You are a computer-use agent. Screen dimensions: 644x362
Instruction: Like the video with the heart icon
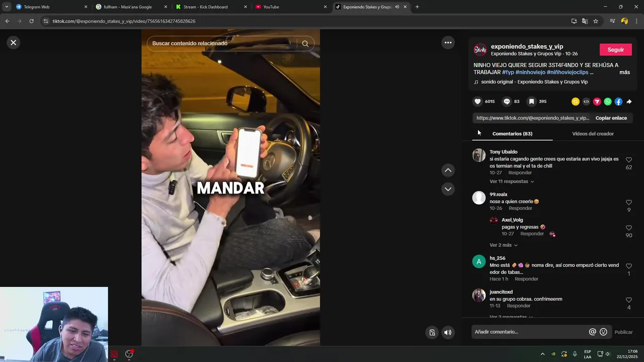[x=477, y=102]
